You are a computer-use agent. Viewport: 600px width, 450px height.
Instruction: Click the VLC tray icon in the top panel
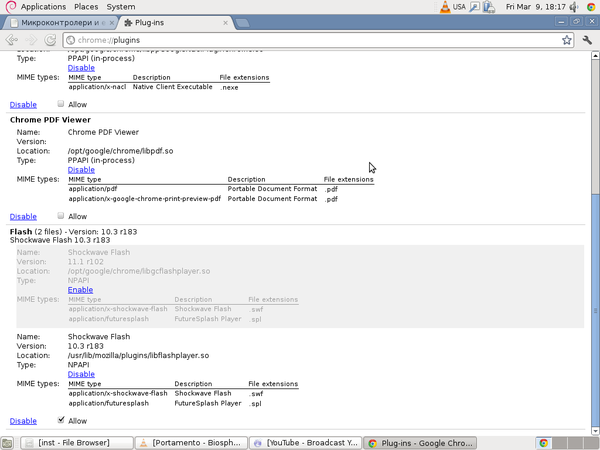coord(445,7)
